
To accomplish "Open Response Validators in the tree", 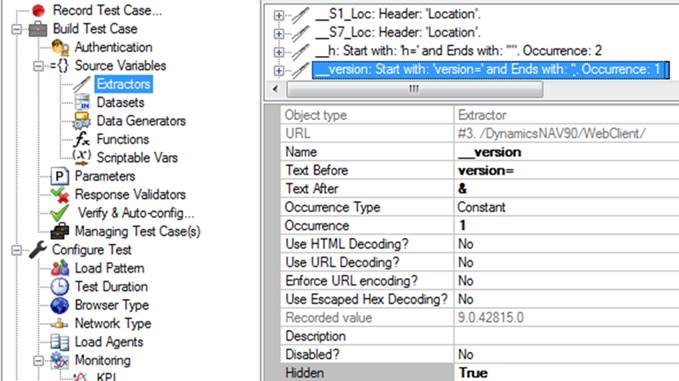I will click(x=130, y=194).
